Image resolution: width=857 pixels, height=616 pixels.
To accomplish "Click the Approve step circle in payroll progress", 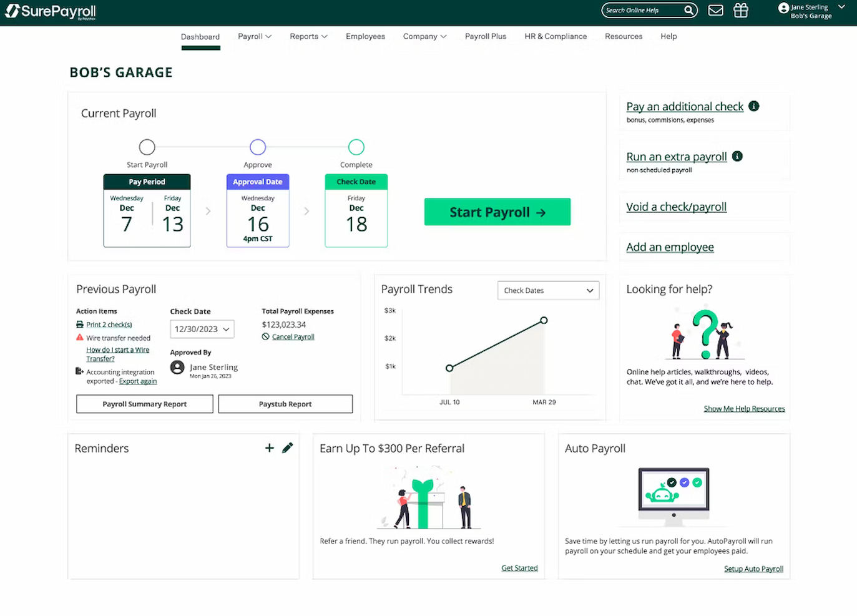I will click(x=258, y=147).
